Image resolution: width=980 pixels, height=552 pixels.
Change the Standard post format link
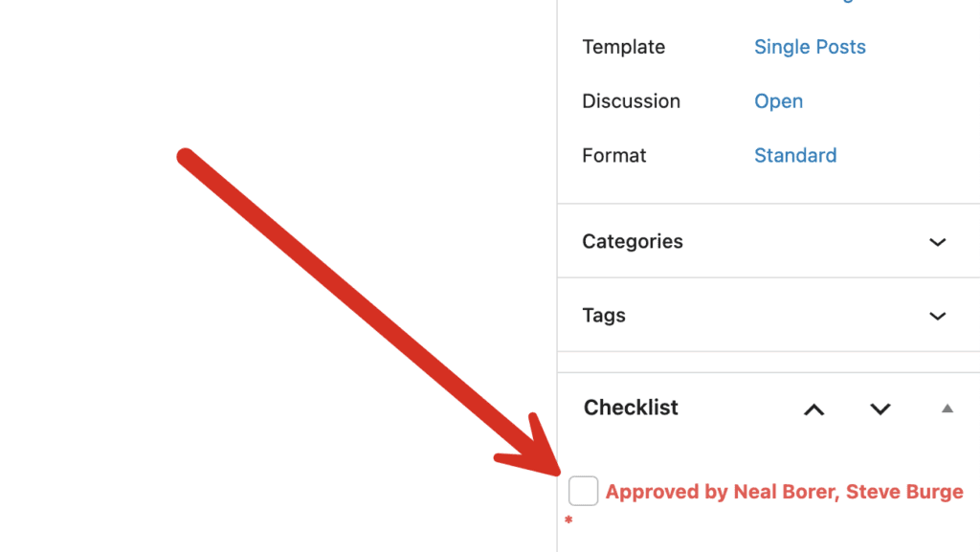click(795, 155)
